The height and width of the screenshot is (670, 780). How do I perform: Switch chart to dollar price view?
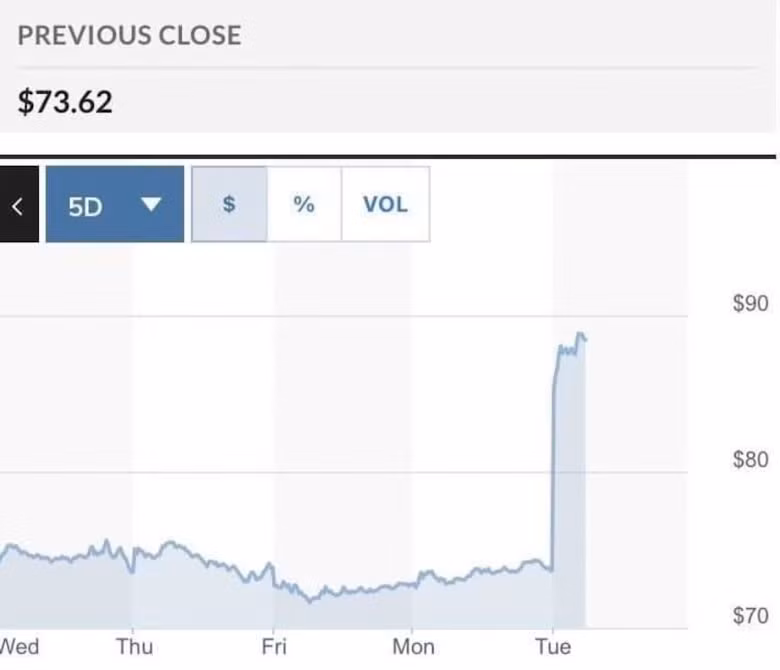229,205
